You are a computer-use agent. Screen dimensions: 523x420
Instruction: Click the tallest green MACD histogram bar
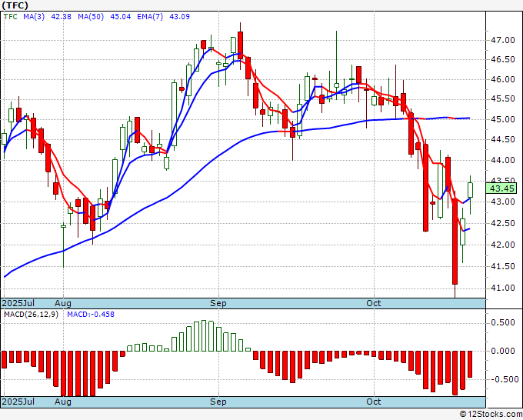(x=204, y=335)
